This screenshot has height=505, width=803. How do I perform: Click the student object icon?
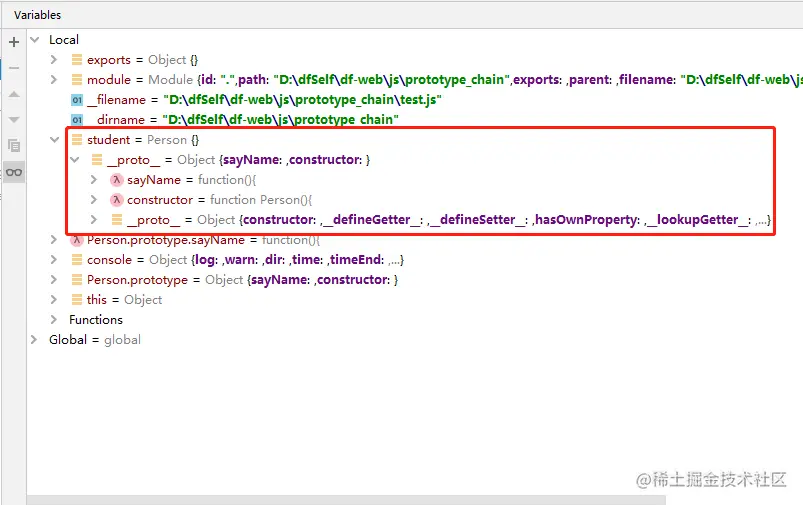[x=77, y=139]
